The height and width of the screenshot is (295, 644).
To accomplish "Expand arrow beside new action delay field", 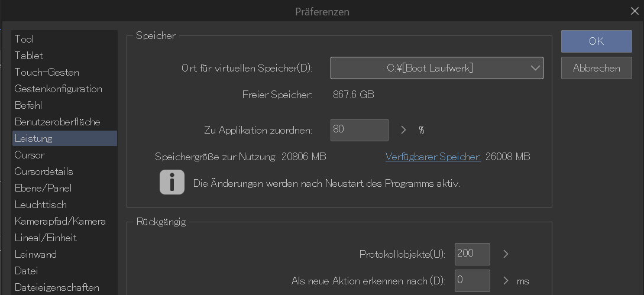I will point(506,281).
